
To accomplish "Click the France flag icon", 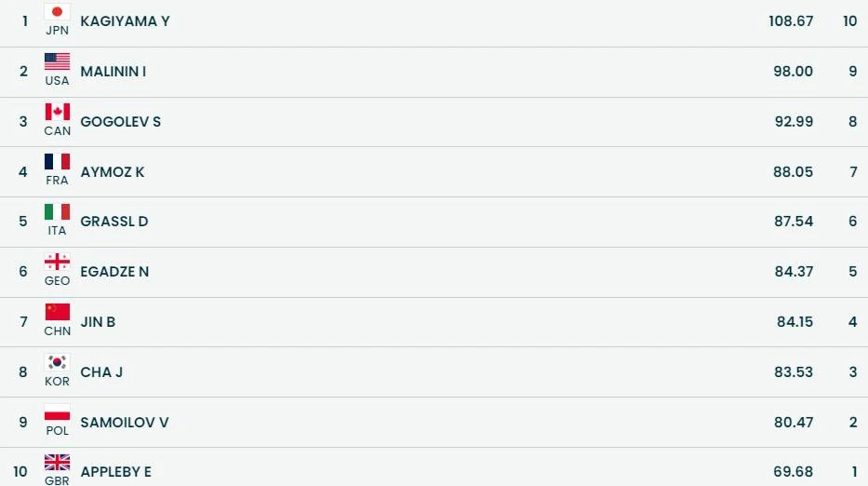I will tap(57, 162).
